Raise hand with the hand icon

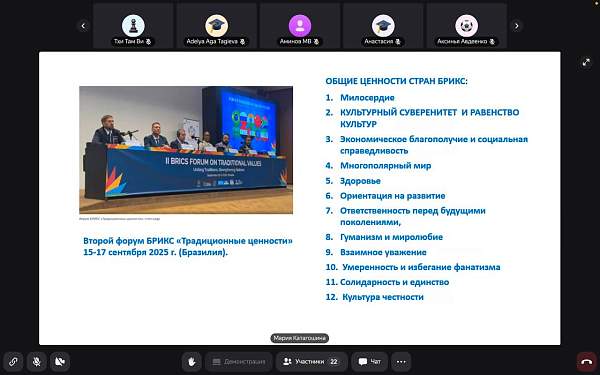pyautogui.click(x=192, y=362)
